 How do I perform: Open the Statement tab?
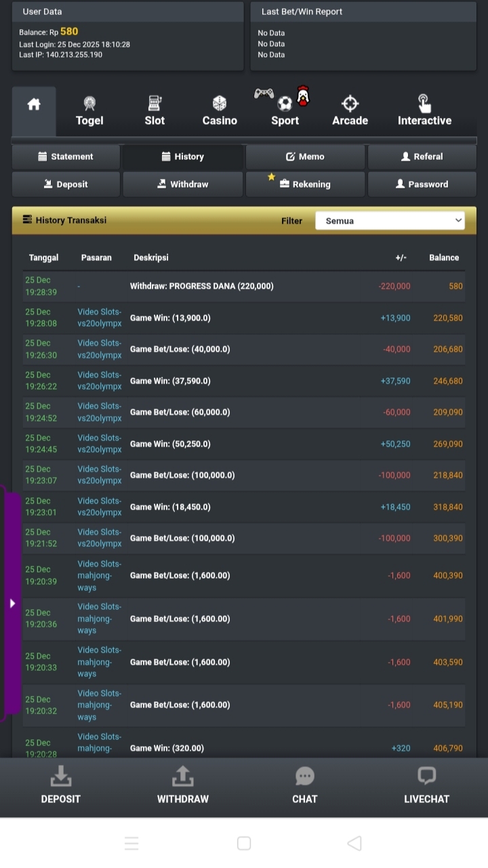(66, 157)
